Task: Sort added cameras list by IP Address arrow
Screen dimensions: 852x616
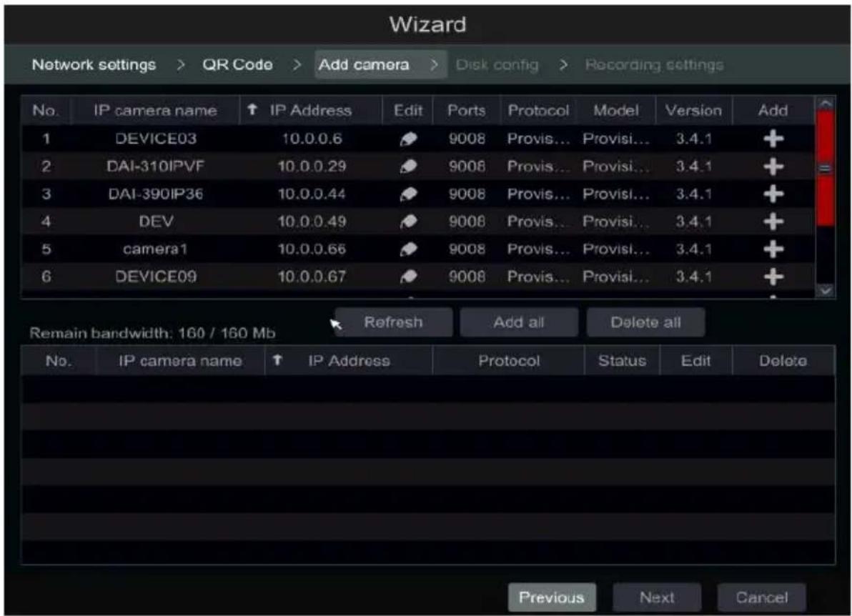Action: 277,359
